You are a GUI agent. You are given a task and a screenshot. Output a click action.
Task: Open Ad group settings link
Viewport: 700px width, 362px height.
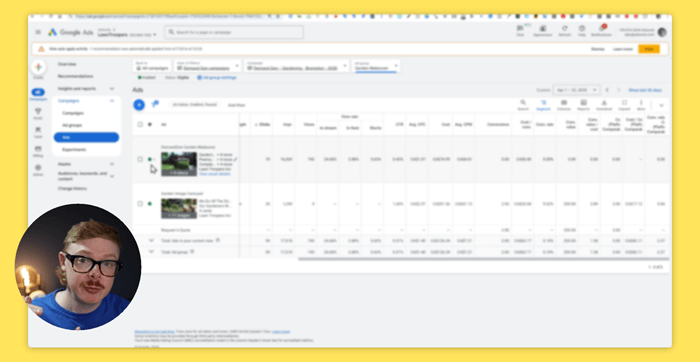(x=217, y=78)
